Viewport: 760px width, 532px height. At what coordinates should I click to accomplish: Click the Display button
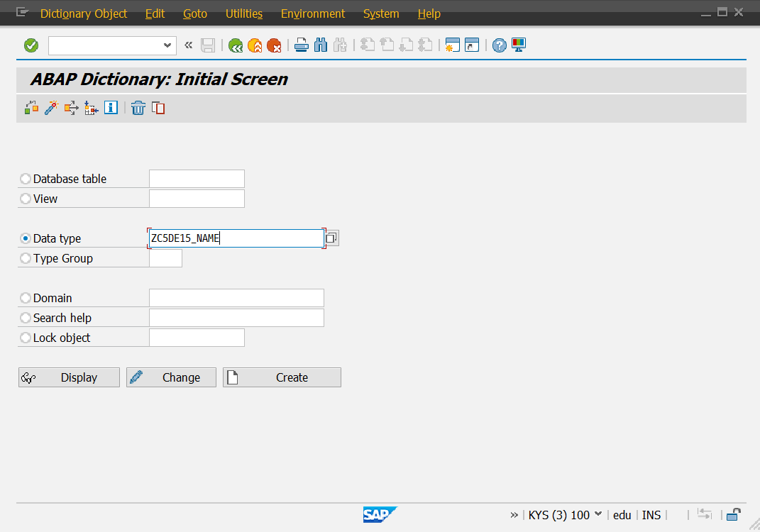point(69,377)
